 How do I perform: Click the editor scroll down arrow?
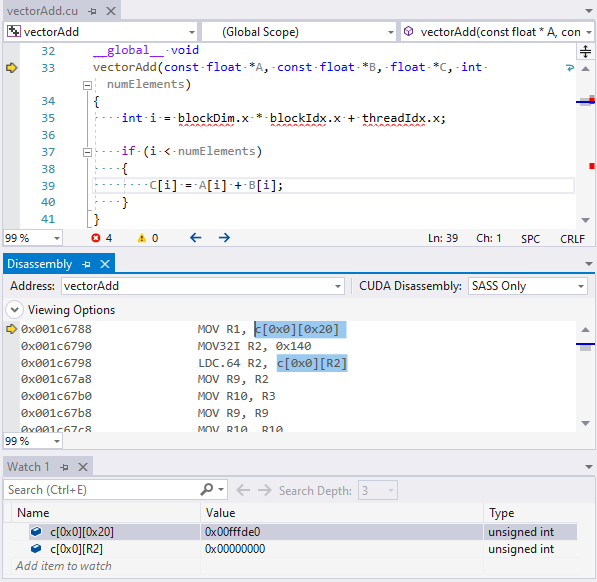[x=586, y=220]
